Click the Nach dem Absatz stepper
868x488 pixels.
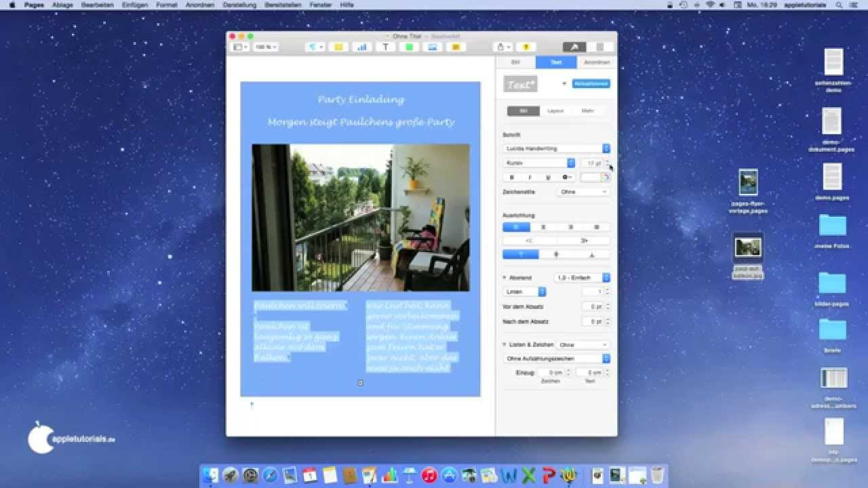click(607, 321)
